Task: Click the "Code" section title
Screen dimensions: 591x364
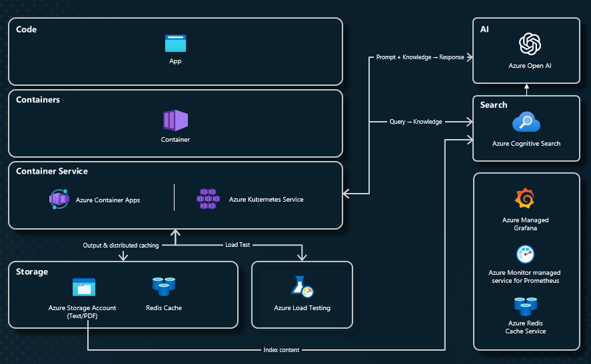Action: 27,29
